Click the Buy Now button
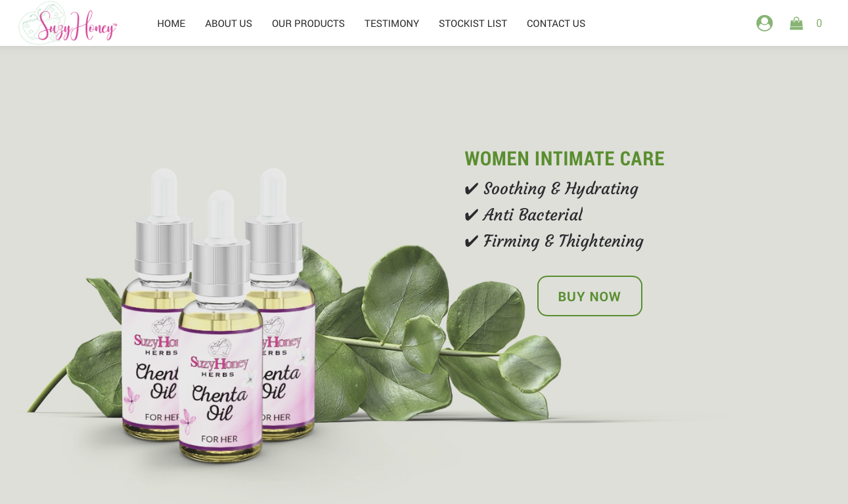Viewport: 848px width, 504px height. (590, 296)
